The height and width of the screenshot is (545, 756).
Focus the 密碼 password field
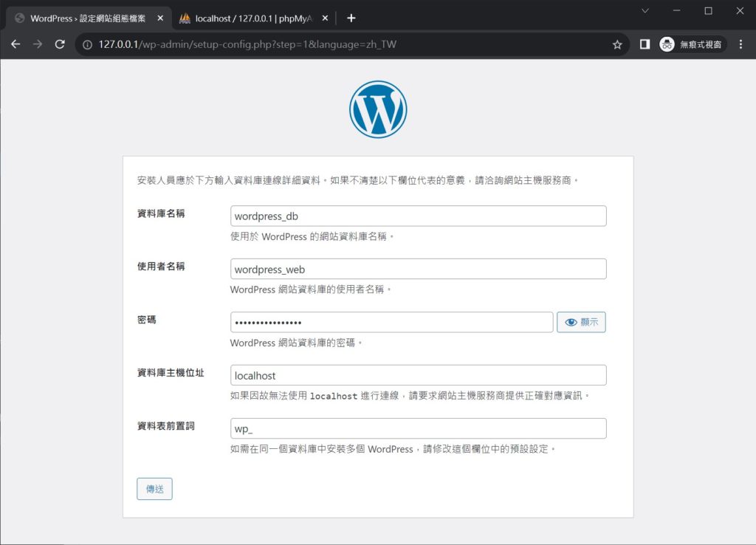click(391, 322)
